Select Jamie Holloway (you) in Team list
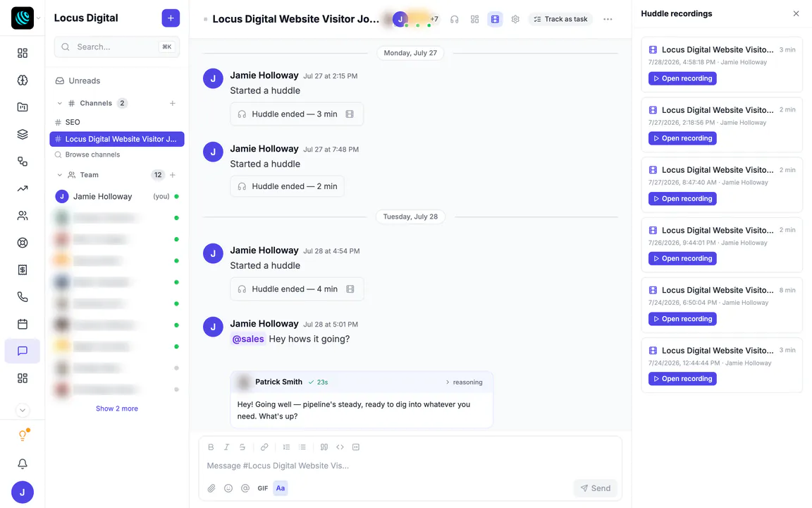Screen dimensions: 812x508 point(117,196)
